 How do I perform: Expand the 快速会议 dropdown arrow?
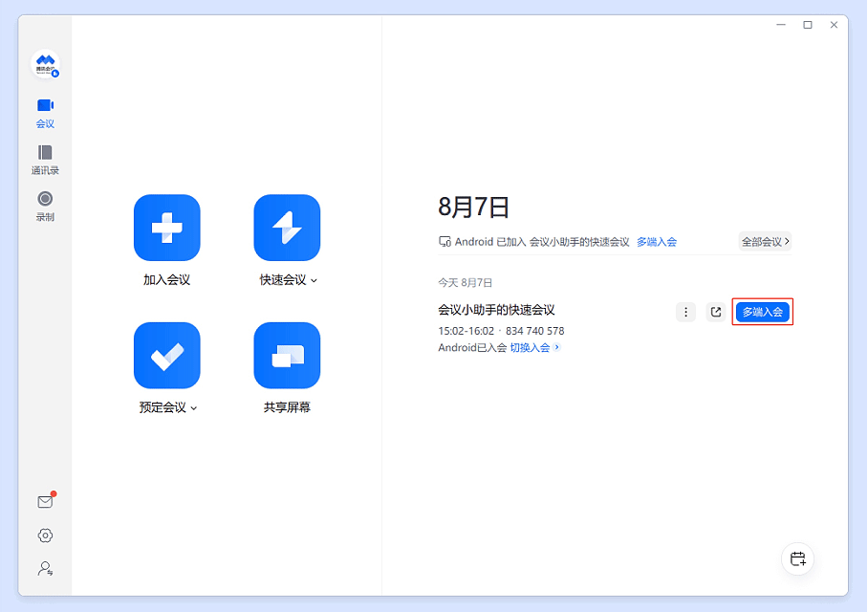tap(315, 281)
